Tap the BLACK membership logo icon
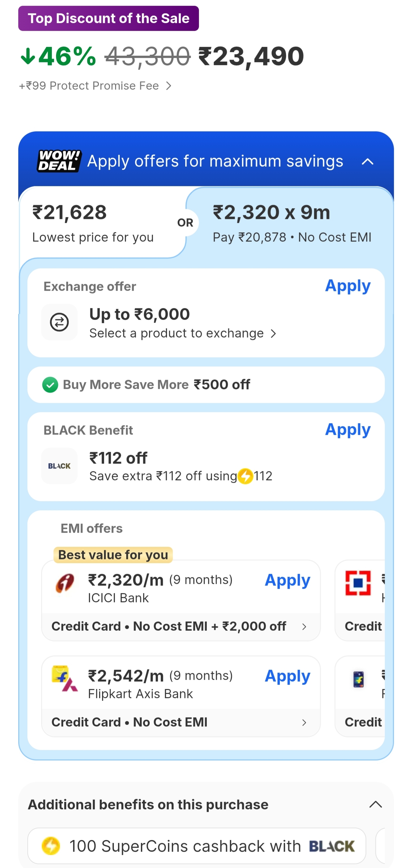The image size is (412, 868). [59, 466]
